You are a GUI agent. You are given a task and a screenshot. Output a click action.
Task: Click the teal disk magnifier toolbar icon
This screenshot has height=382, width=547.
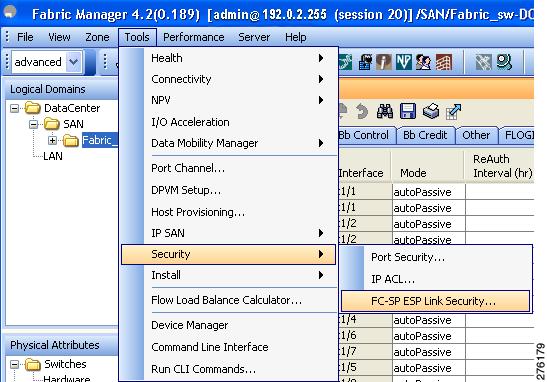[504, 62]
